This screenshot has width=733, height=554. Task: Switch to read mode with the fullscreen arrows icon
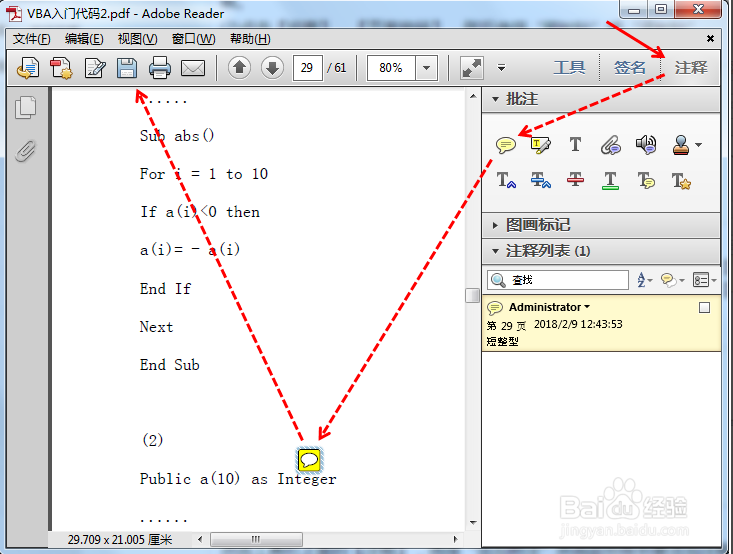[x=472, y=68]
